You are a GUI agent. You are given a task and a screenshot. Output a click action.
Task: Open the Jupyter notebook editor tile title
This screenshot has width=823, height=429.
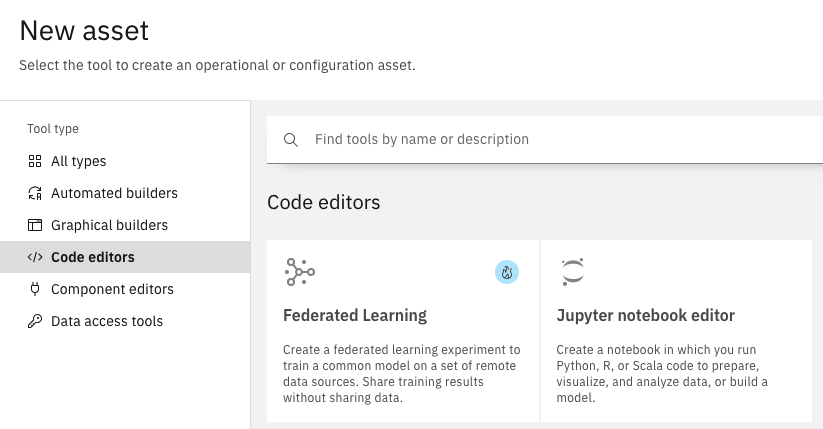click(x=645, y=316)
